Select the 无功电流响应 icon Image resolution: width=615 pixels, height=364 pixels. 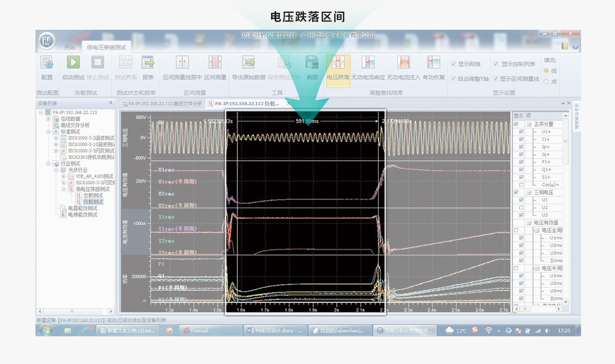coord(368,63)
